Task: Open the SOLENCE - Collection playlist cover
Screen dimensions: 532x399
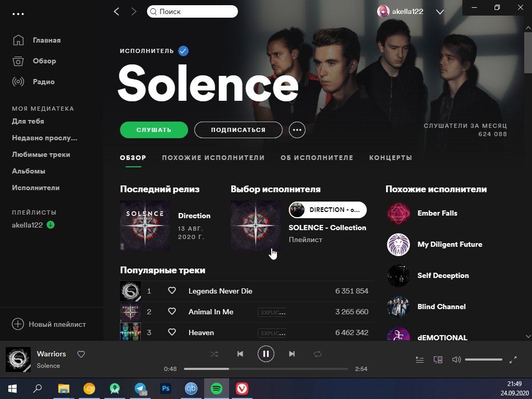Action: [256, 225]
